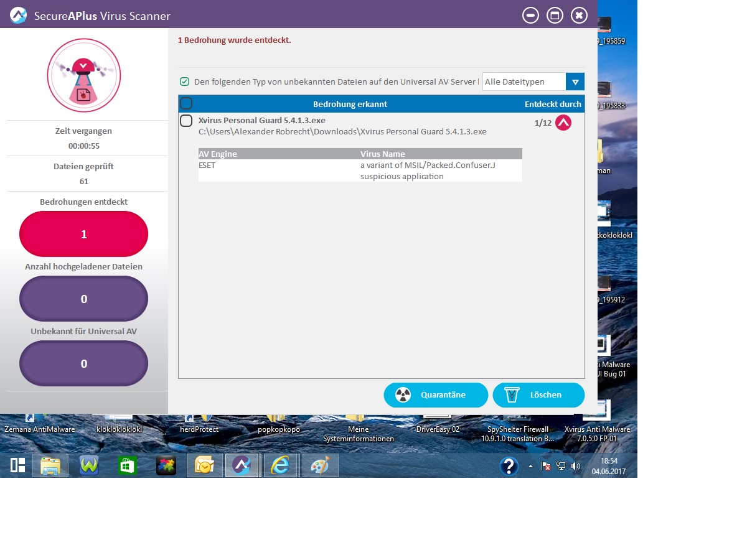
Task: Select the Xvirus Personal Guard 5.4.1.3.exe checkbox
Action: click(x=186, y=121)
